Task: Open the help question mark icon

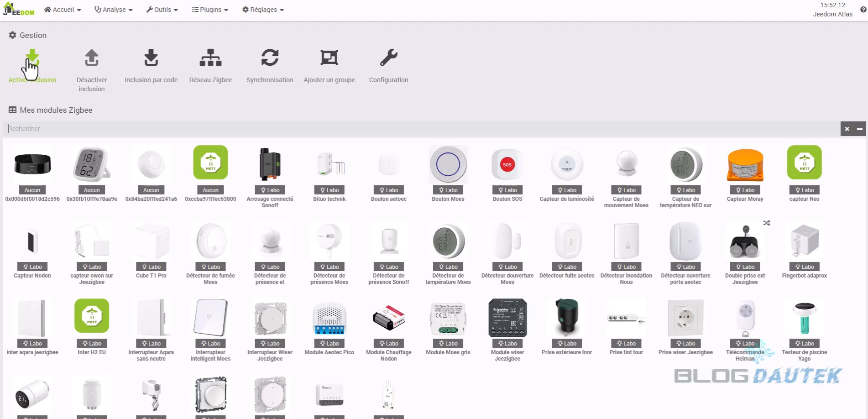Action: point(863,10)
